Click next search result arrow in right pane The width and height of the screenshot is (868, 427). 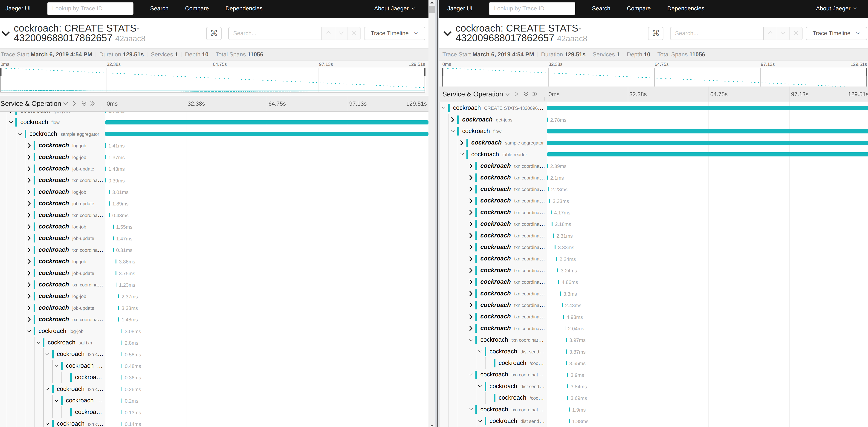[x=783, y=33]
